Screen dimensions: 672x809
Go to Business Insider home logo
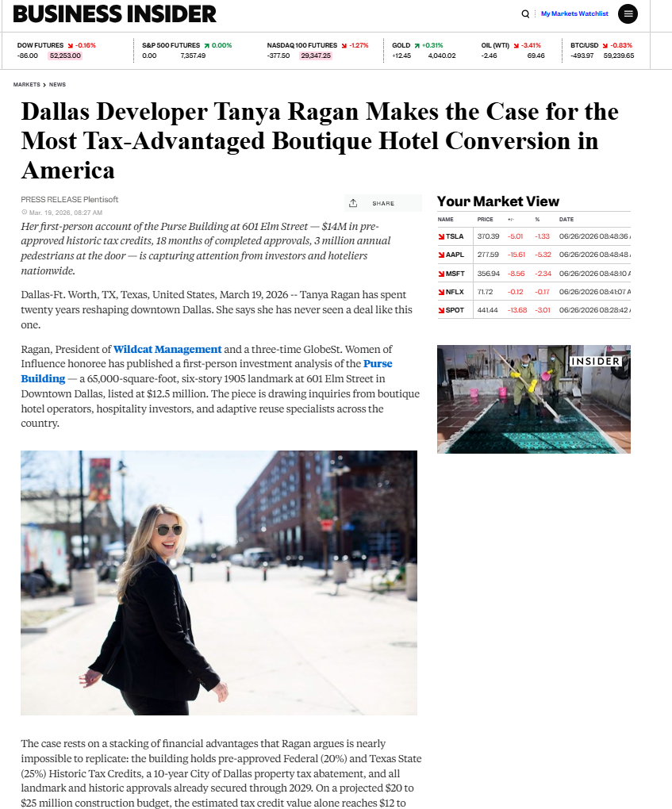click(114, 14)
